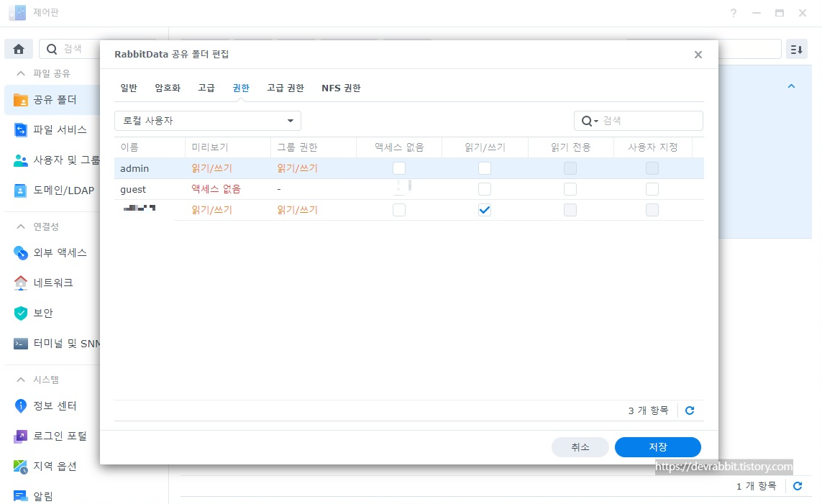Screen dimensions: 822x504
Task: Open Security (보안) shield icon
Action: (x=20, y=313)
